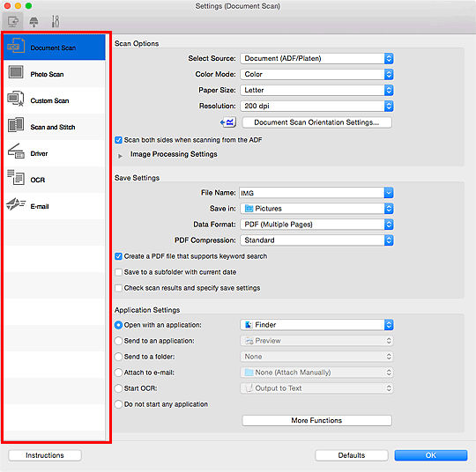The image size is (476, 472).
Task: Open the Save in Pictures dropdown
Action: pos(316,209)
